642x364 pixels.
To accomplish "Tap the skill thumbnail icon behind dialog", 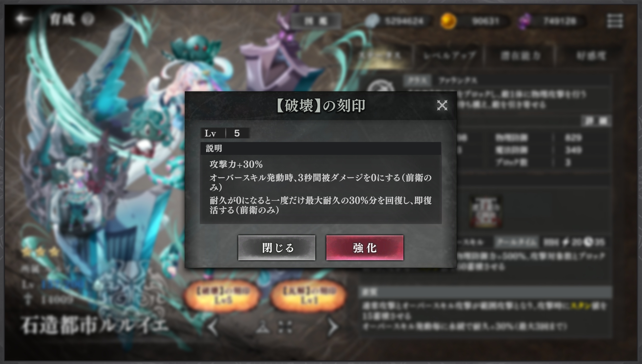I will point(485,212).
